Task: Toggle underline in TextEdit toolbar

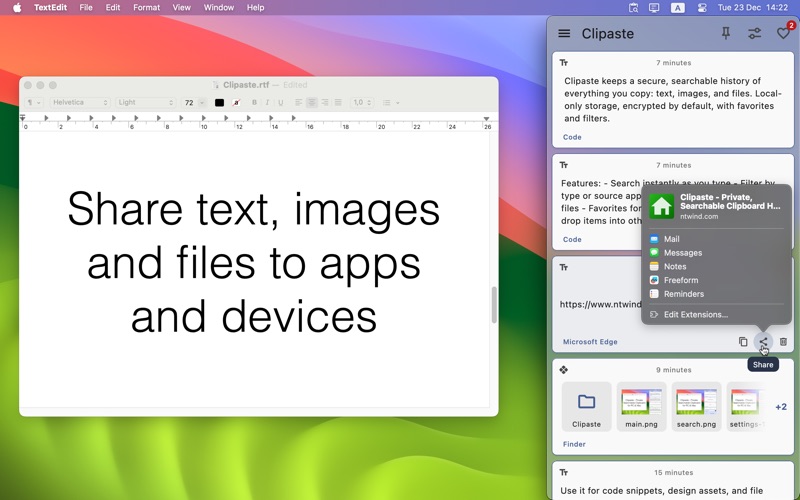Action: tap(281, 103)
